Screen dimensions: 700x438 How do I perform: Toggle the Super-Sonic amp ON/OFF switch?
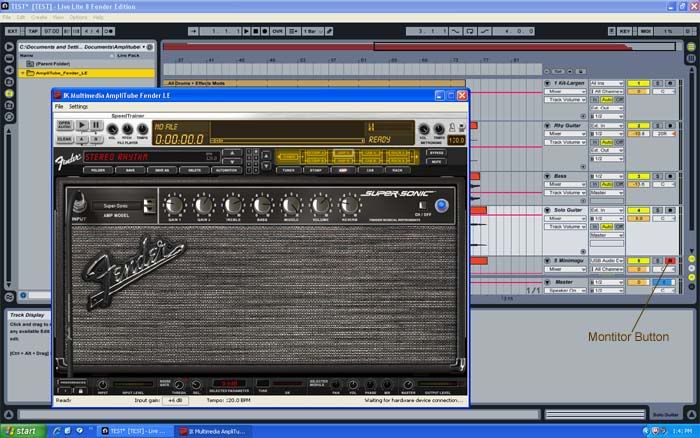[x=422, y=205]
